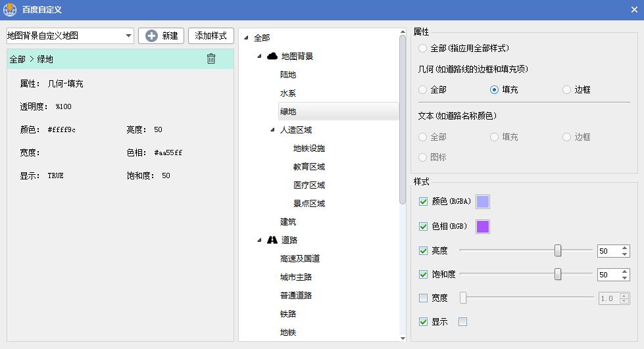Open the 地图背景自定义地图 dropdown

pos(128,35)
